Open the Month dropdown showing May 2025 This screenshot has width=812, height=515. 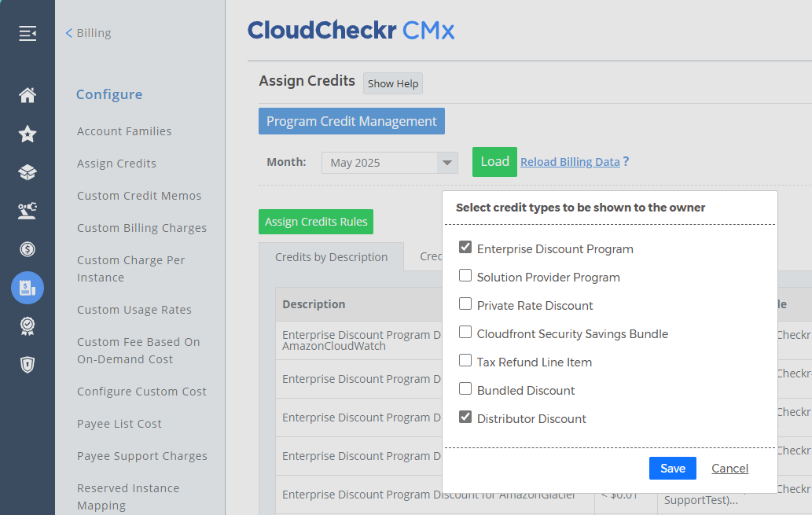point(389,163)
